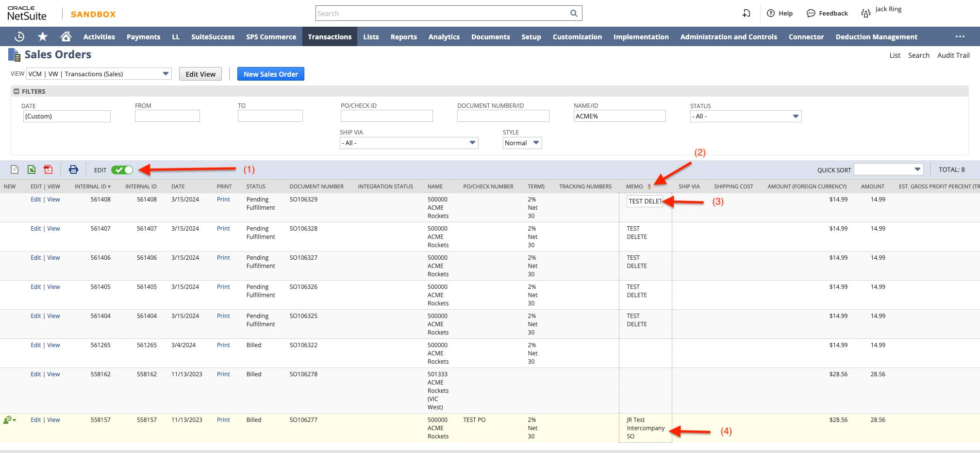This screenshot has height=453, width=980.
Task: Click the Edit View button
Action: (200, 74)
